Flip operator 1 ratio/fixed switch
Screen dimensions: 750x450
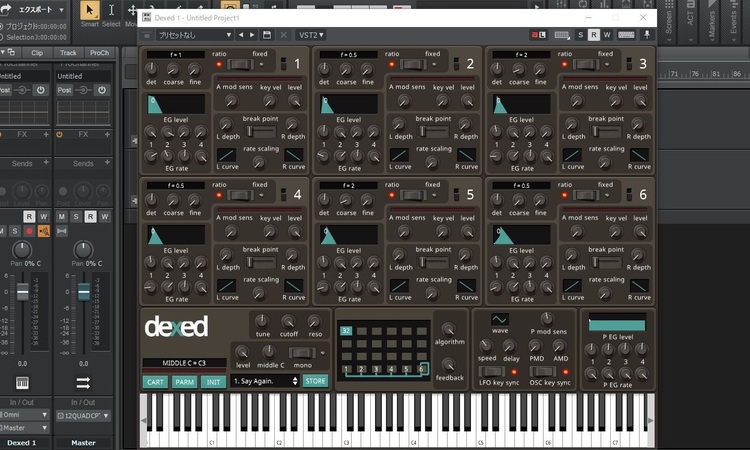[240, 64]
